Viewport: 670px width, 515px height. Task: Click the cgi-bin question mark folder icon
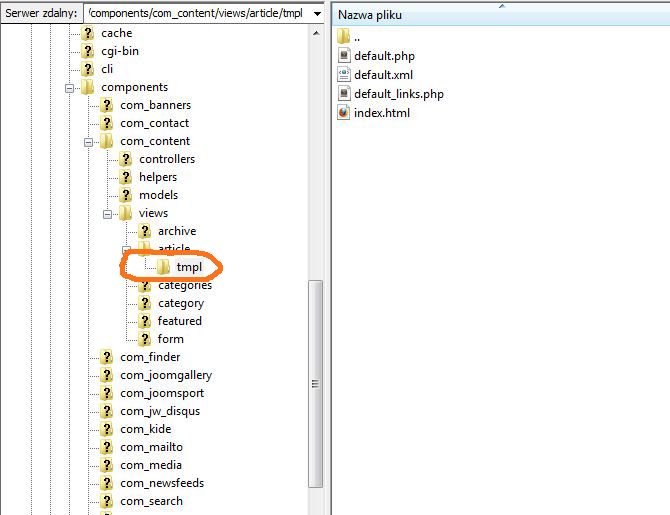[x=88, y=51]
